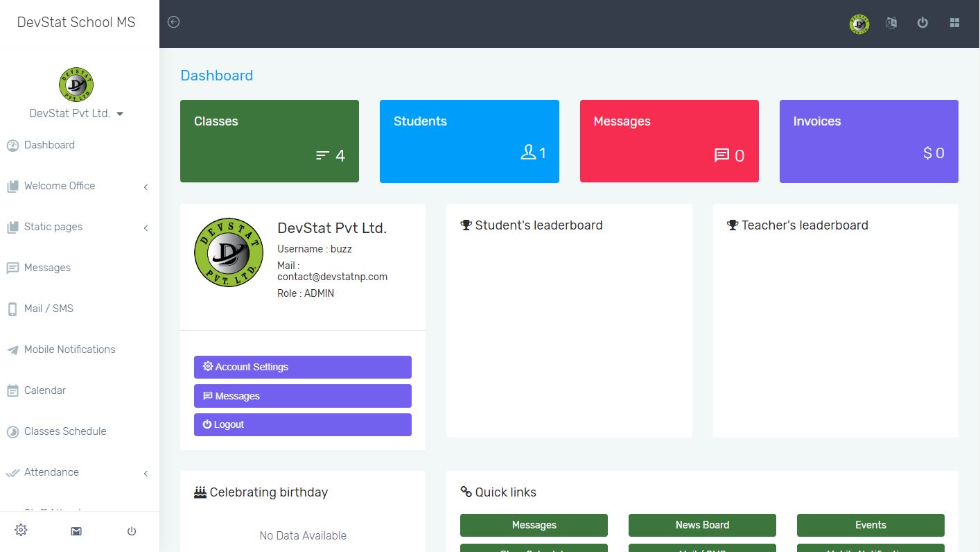This screenshot has height=552, width=980.
Task: Open language translate icon in top bar
Action: point(891,23)
